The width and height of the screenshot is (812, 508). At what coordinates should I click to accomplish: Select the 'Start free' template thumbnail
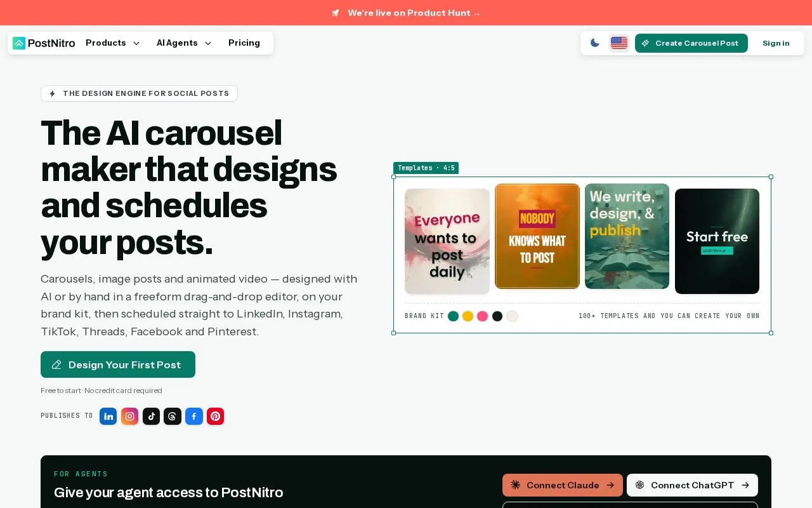[x=717, y=241]
